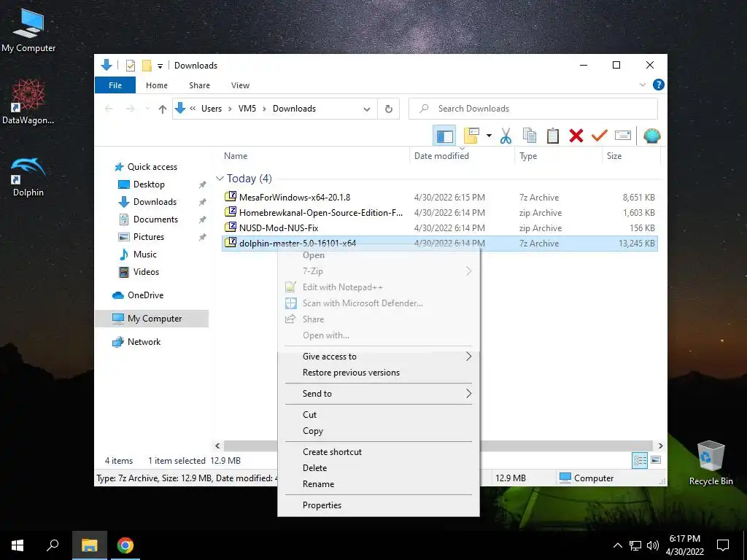Sort by the Size column header

pos(614,156)
